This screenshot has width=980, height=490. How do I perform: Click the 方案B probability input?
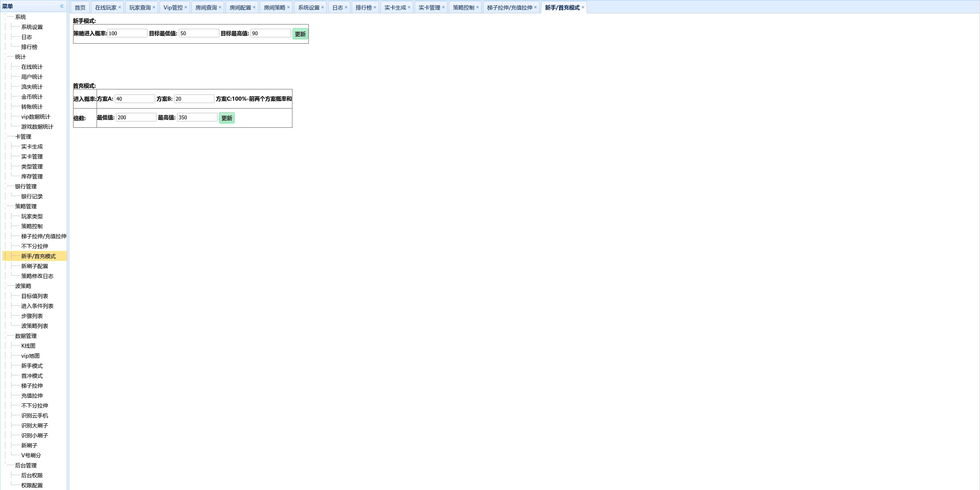pos(194,99)
